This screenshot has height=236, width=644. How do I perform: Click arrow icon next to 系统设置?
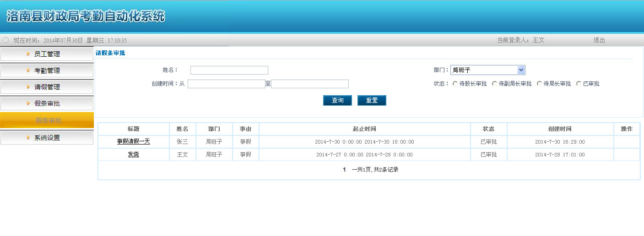click(28, 138)
